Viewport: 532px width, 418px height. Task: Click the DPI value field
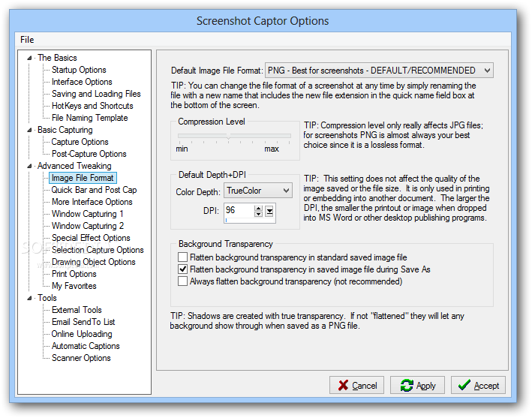(x=239, y=210)
